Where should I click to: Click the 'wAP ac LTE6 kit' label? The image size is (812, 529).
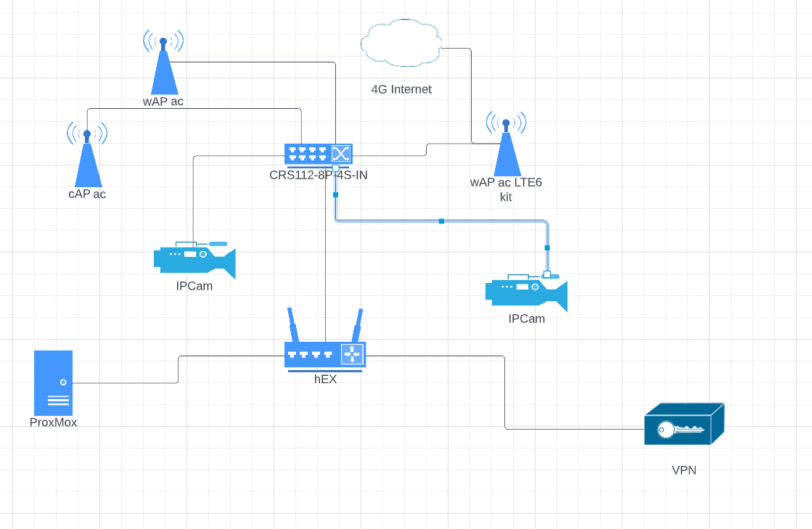506,189
